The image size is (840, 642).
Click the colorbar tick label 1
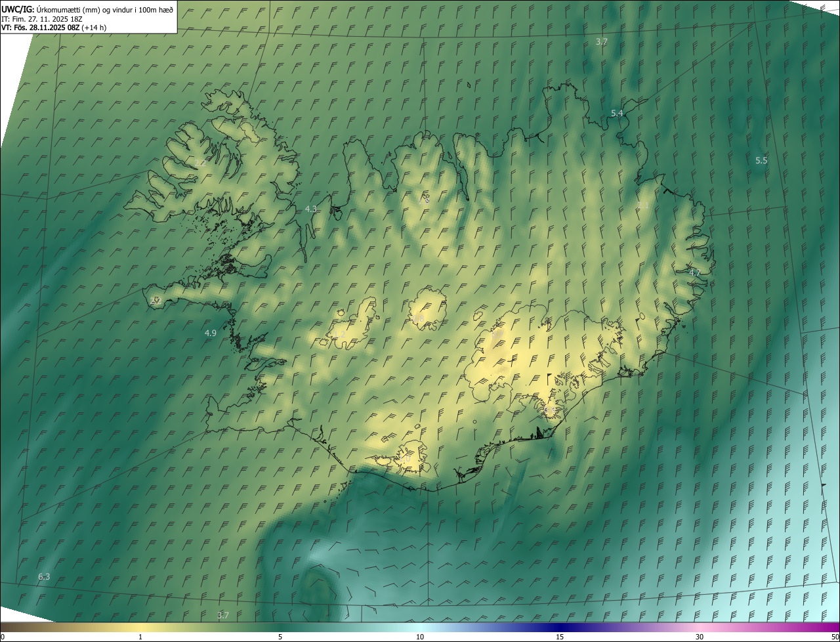140,637
